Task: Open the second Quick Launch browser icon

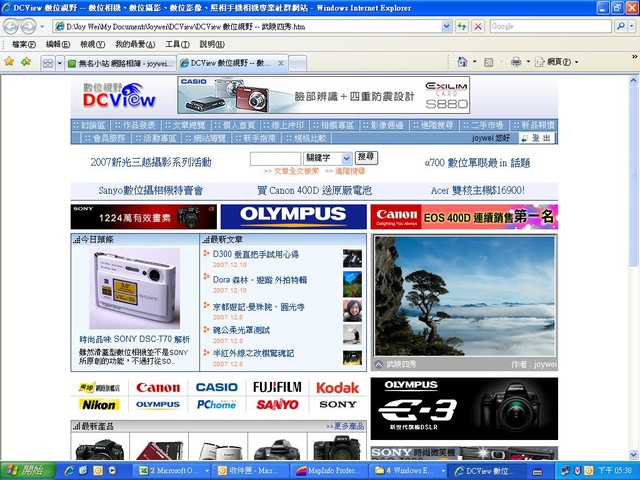Action: tap(84, 471)
